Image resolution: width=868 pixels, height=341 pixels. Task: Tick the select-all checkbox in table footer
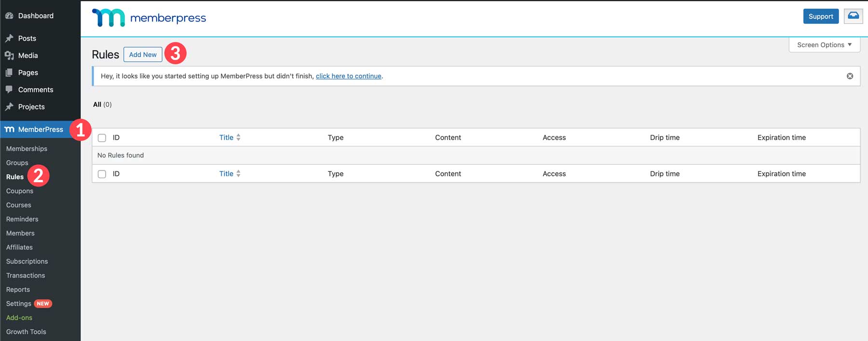click(x=102, y=174)
